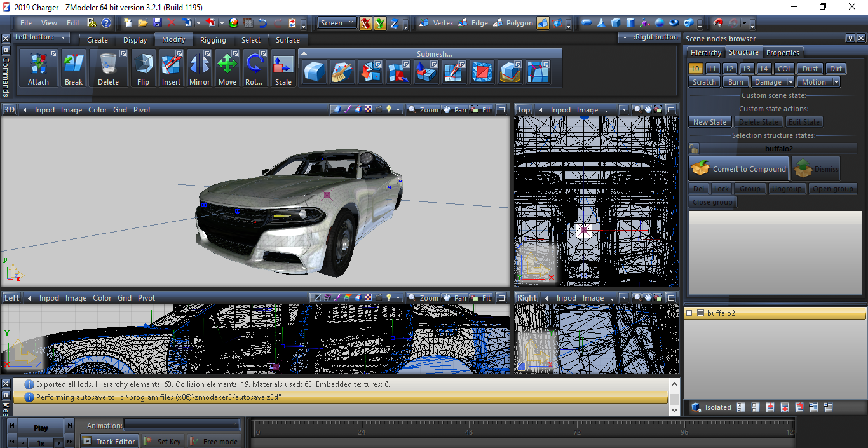Switch to the Rigging tab

[213, 40]
